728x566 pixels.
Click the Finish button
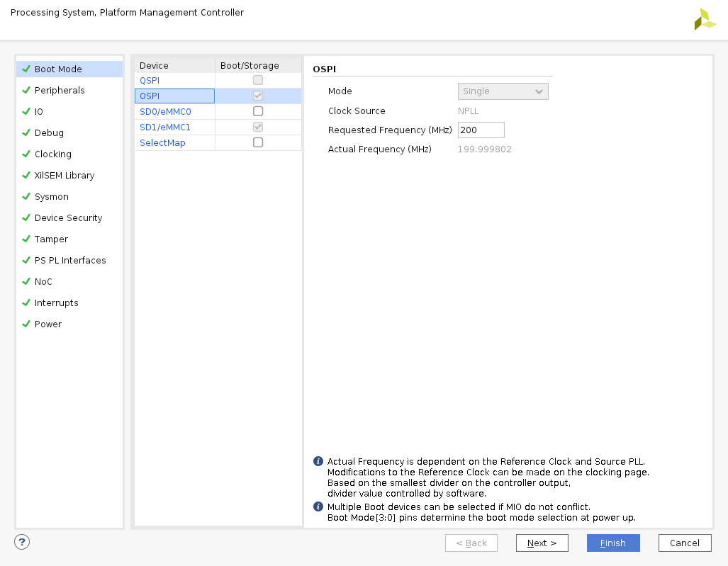point(613,543)
